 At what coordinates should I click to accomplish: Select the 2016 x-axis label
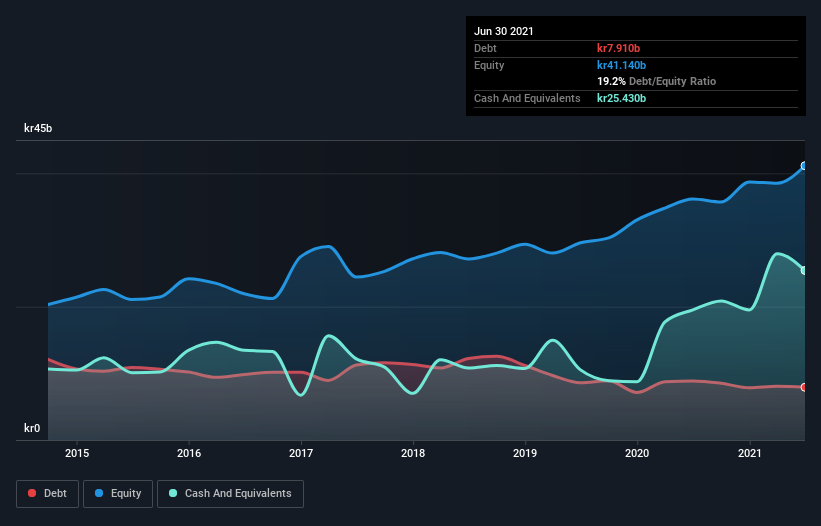(189, 453)
